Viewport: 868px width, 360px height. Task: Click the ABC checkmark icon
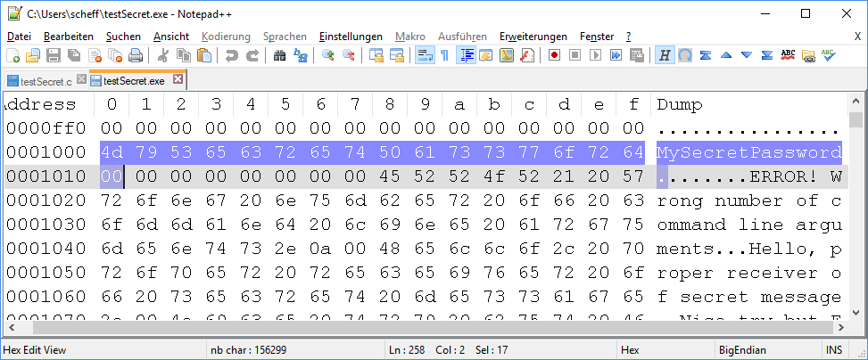click(x=829, y=55)
